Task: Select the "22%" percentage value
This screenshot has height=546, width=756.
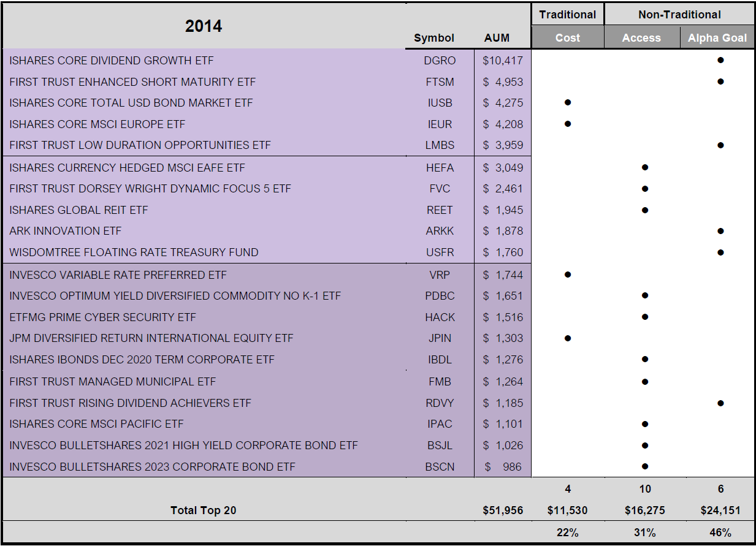Action: click(x=568, y=533)
